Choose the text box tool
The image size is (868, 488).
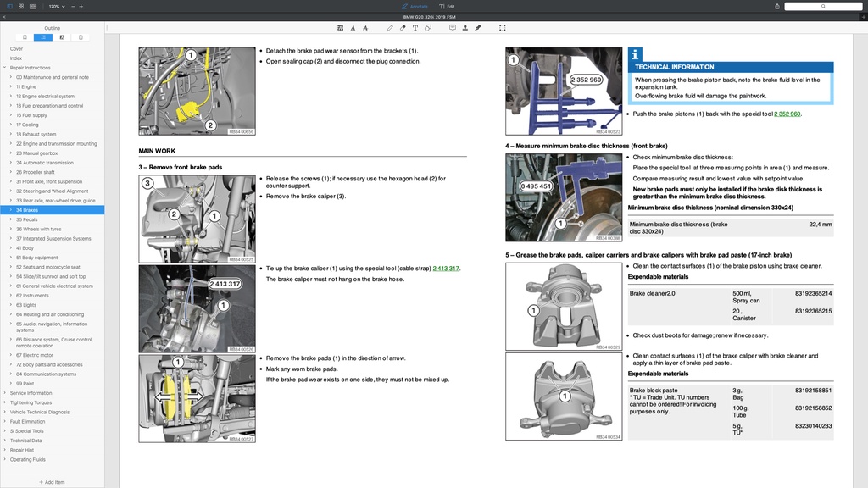(415, 27)
